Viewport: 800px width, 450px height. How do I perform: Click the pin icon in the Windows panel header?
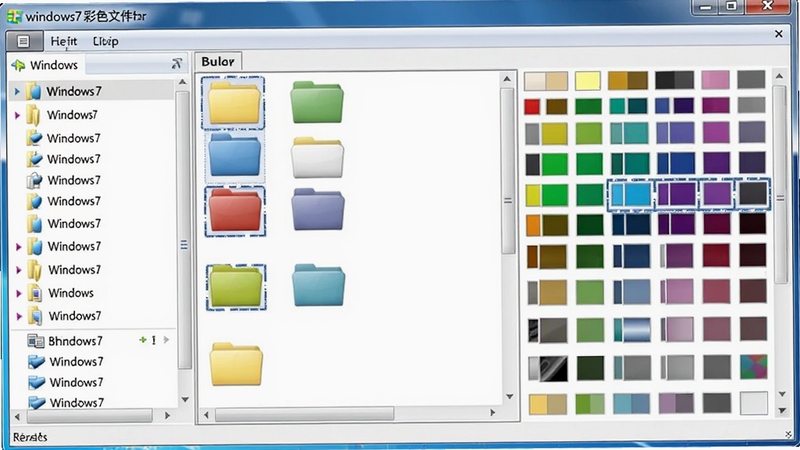tap(177, 64)
